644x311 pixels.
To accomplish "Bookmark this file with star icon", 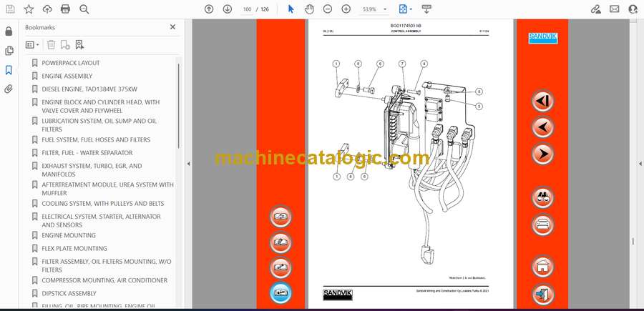I will (29, 9).
